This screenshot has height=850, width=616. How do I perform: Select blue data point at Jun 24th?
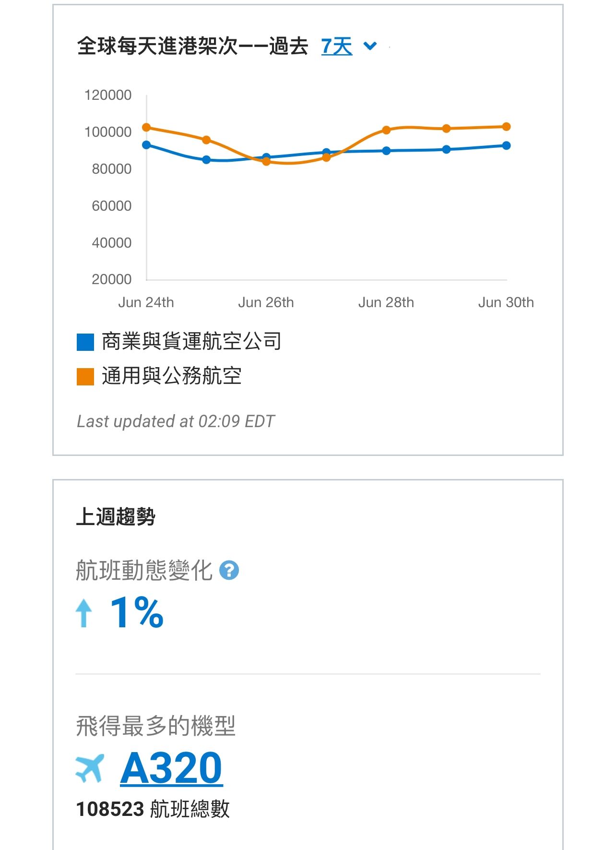(146, 145)
